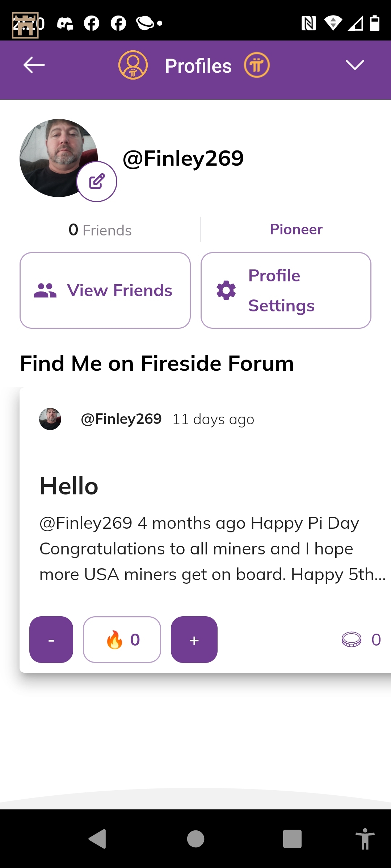Tap the 0 Friends count
The width and height of the screenshot is (391, 868).
tap(100, 230)
